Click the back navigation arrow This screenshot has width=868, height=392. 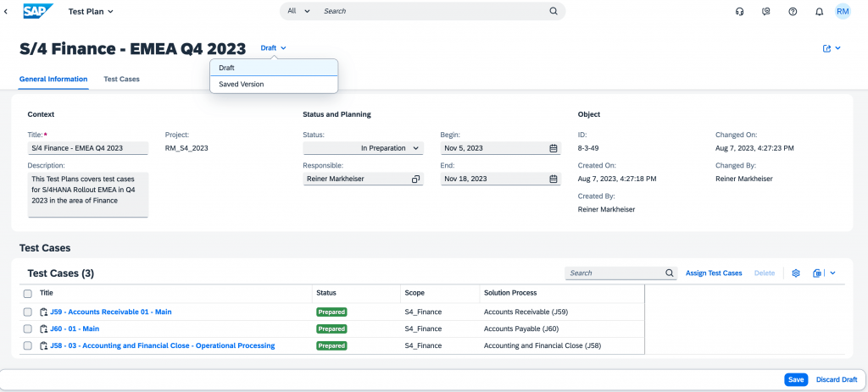(x=6, y=11)
